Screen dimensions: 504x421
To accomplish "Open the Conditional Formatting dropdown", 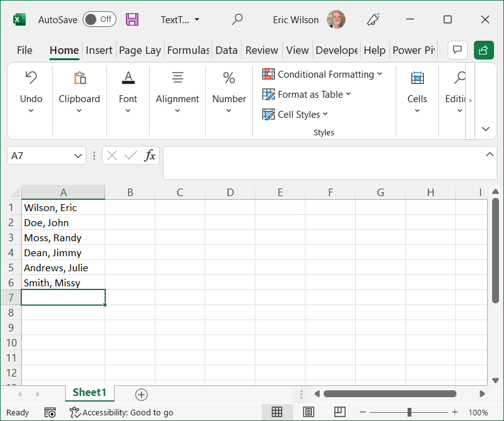I will coord(322,75).
